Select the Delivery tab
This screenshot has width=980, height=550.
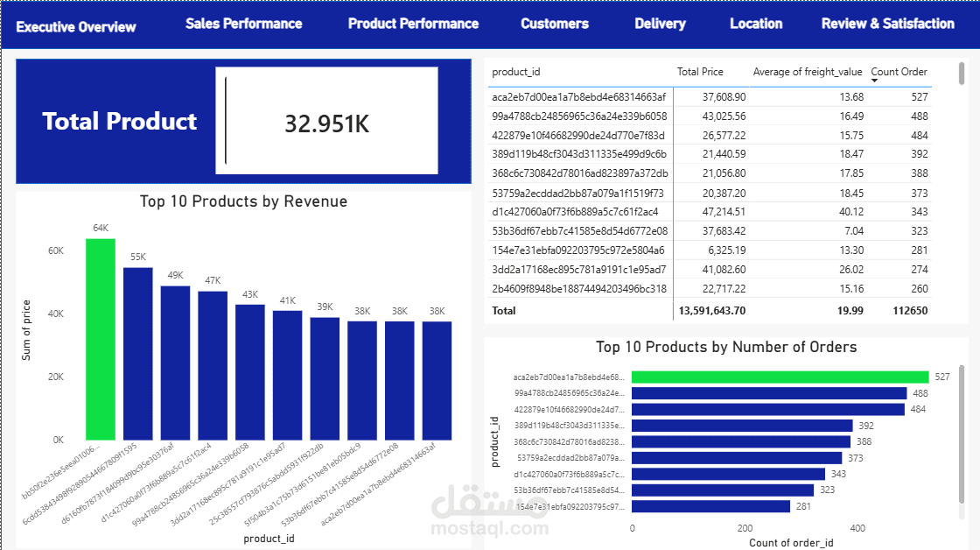click(660, 24)
